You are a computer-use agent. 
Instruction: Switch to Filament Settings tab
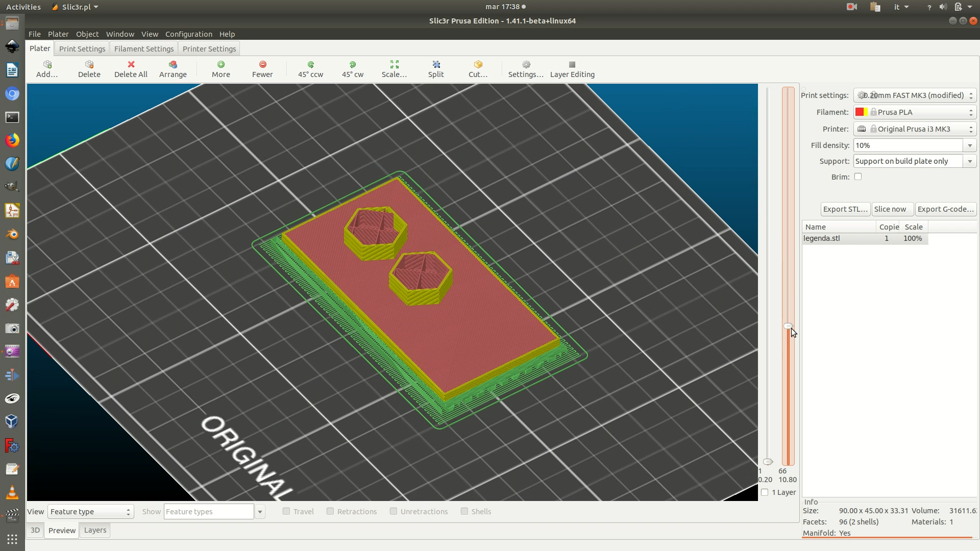coord(144,48)
